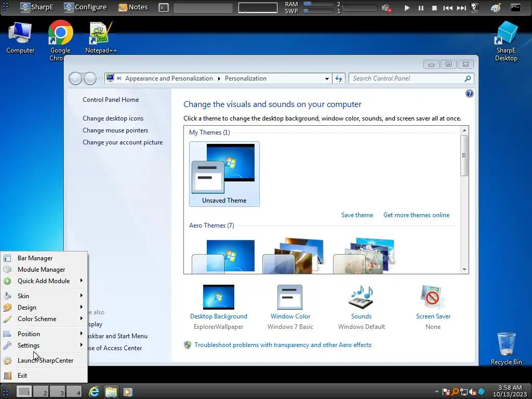Click the media volume slider on top bar
The height and width of the screenshot is (399, 532).
[x=360, y=8]
